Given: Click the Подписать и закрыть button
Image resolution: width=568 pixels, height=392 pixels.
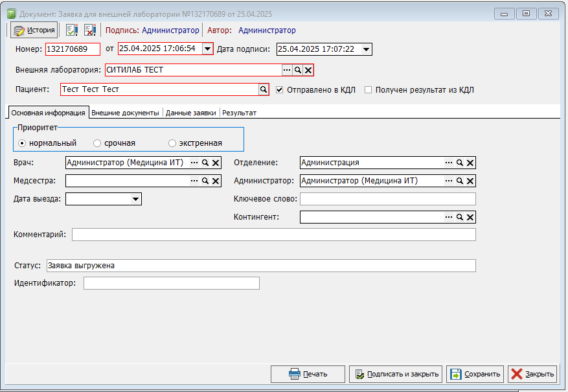Looking at the screenshot, I should coord(395,374).
